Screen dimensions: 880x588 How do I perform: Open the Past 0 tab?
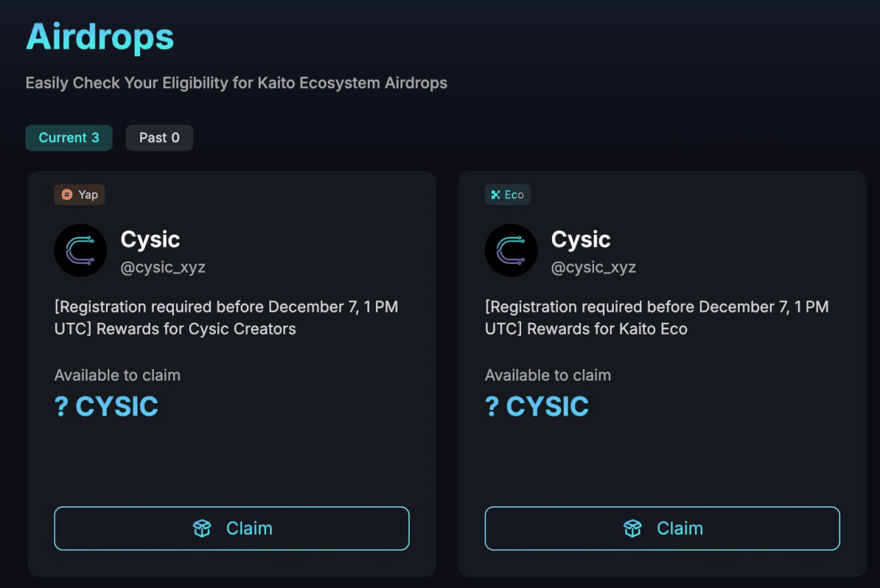159,137
